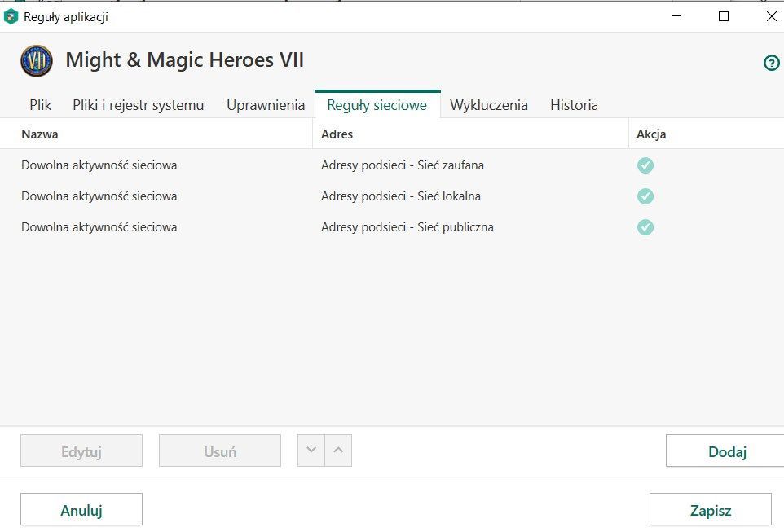This screenshot has width=784, height=532.
Task: Open the Wykluczenia tab
Action: point(488,105)
